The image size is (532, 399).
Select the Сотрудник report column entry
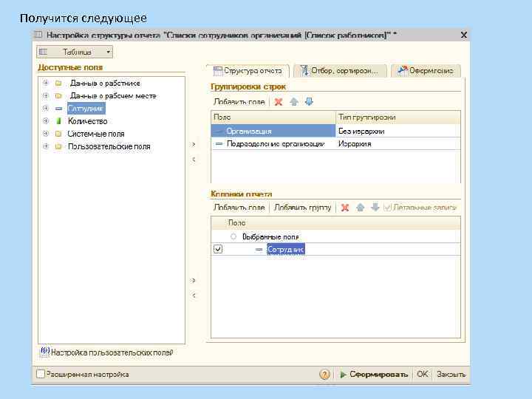coord(286,250)
